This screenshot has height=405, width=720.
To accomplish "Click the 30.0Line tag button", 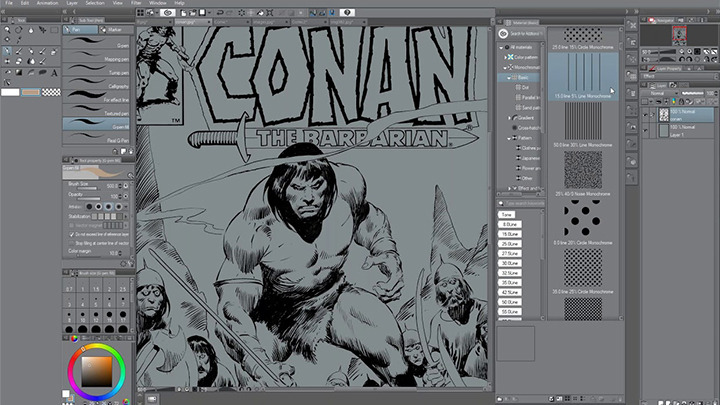I will coord(509,261).
